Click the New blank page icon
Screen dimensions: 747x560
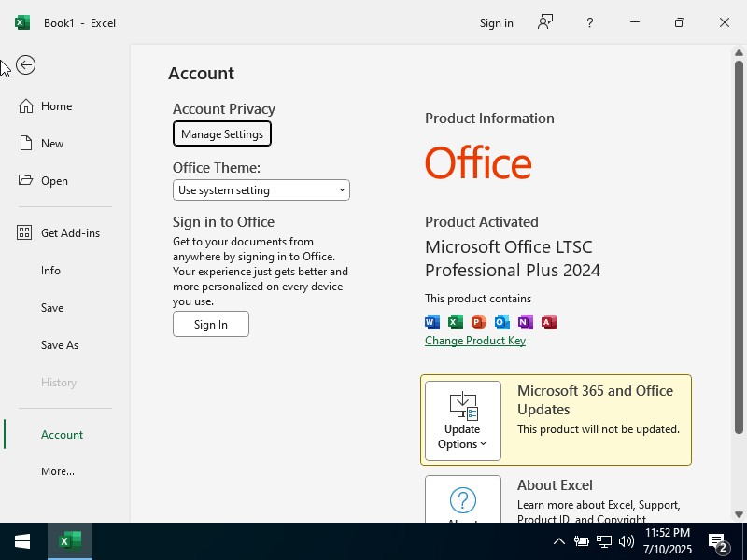coord(26,143)
